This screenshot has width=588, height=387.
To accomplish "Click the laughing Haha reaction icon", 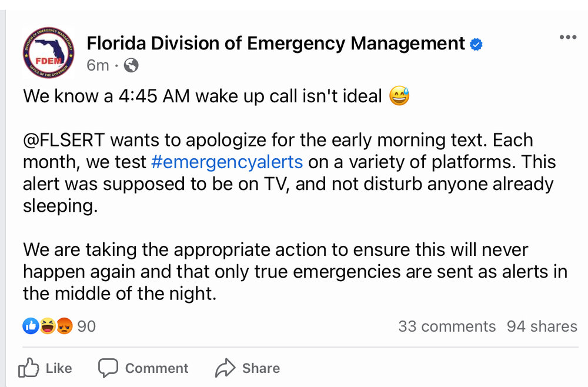I will [48, 326].
